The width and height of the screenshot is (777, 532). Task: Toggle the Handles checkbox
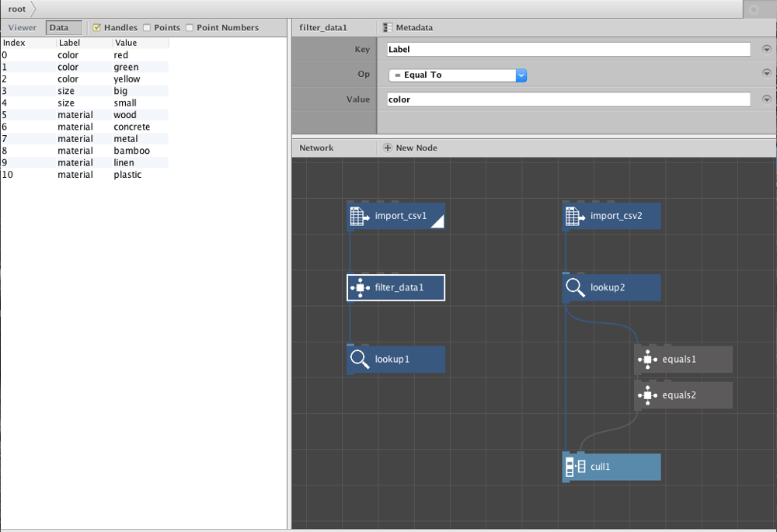(96, 28)
